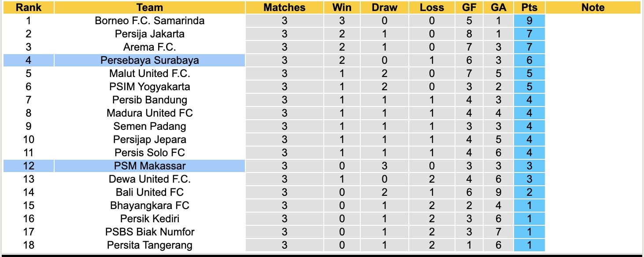Click the GA column header
This screenshot has height=257, width=644.
[x=498, y=7]
